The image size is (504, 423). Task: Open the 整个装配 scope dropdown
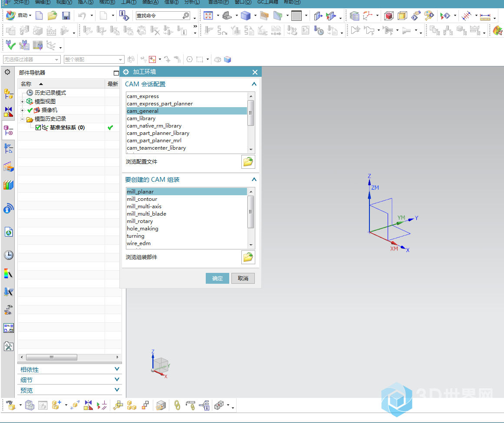(x=94, y=59)
